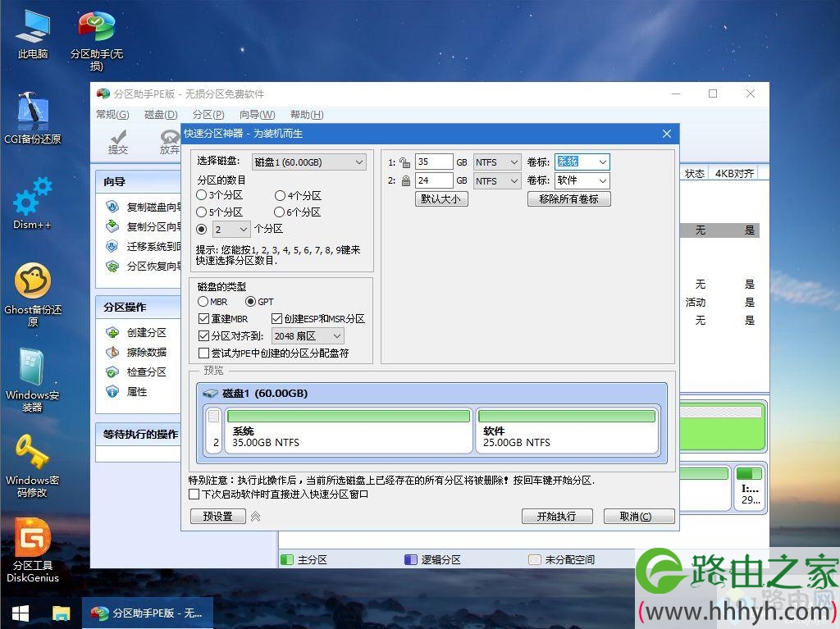840x629 pixels.
Task: Click the 提交 toolbar icon
Action: point(118,141)
